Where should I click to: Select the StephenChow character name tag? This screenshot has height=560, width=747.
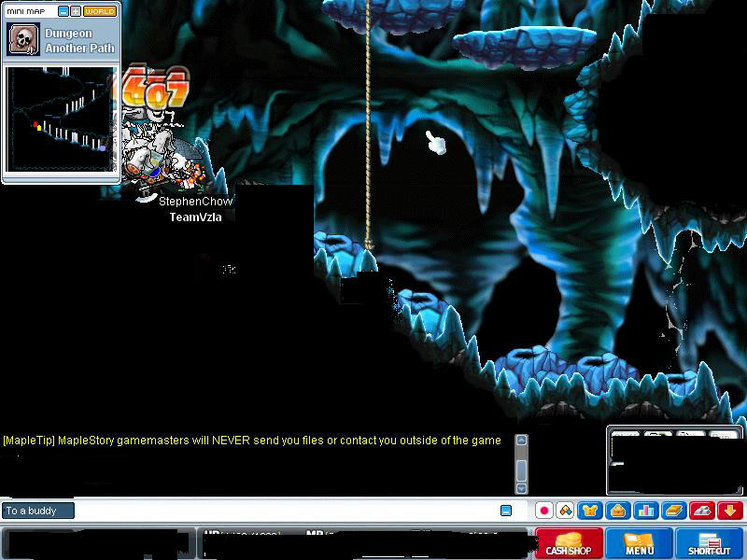[195, 202]
